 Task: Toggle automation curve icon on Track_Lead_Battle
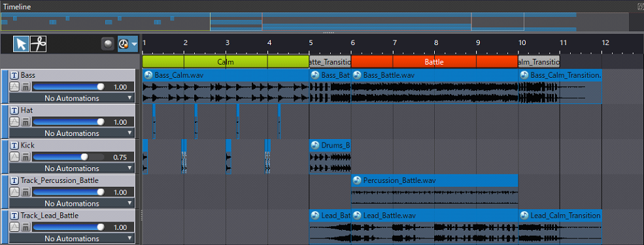(14, 227)
